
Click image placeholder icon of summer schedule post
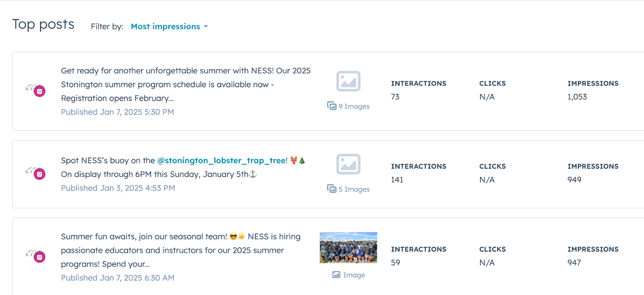348,81
